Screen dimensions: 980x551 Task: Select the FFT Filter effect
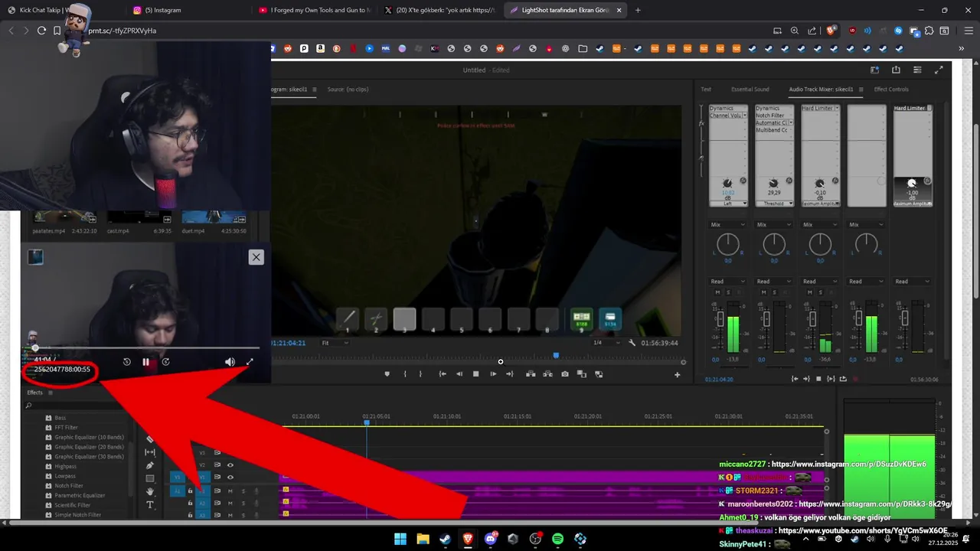point(66,428)
